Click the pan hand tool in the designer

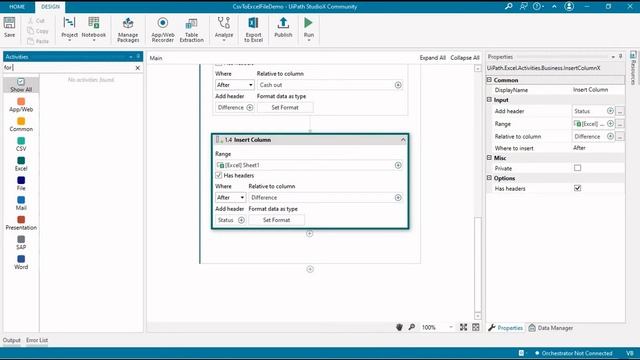(x=399, y=327)
